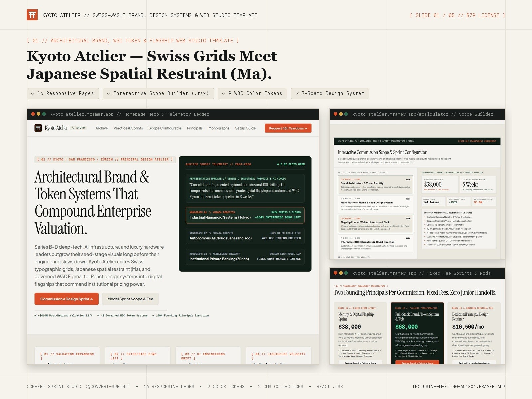The height and width of the screenshot is (399, 532).
Task: Click the Interactive Scope Builder (.tsx) pill
Action: (x=158, y=93)
